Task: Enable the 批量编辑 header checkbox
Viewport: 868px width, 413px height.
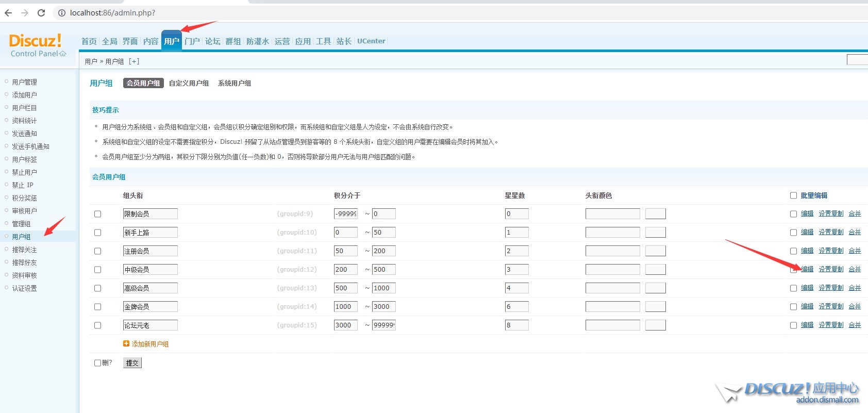Action: click(793, 195)
